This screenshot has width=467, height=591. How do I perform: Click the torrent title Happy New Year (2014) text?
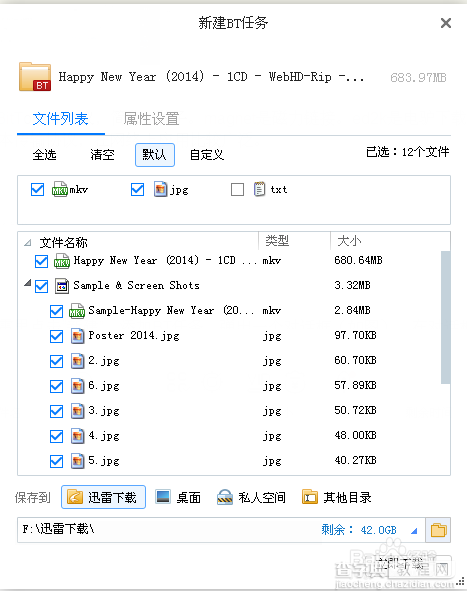(211, 77)
